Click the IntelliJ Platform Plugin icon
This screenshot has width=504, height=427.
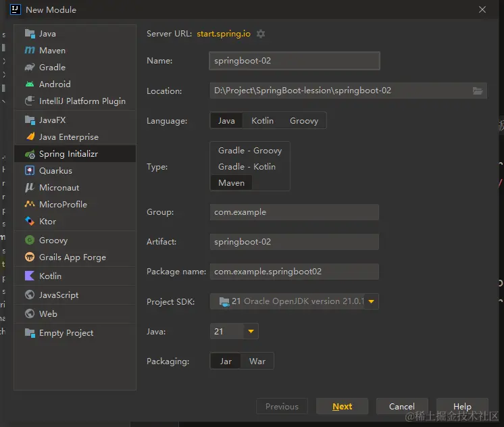30,101
